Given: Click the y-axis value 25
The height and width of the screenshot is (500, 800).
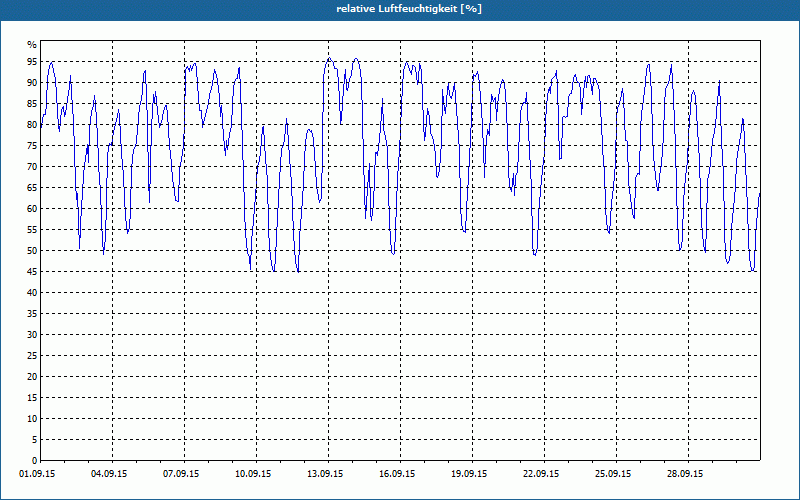Looking at the screenshot, I should tap(32, 356).
